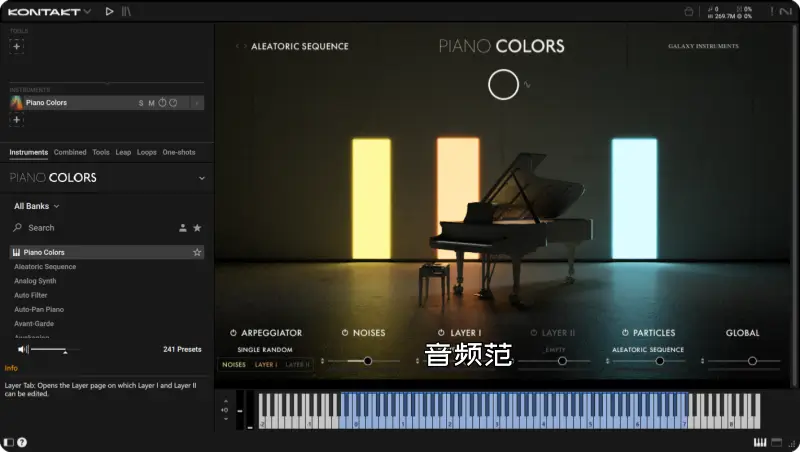Favorite the Piano Colors preset

pyautogui.click(x=197, y=253)
